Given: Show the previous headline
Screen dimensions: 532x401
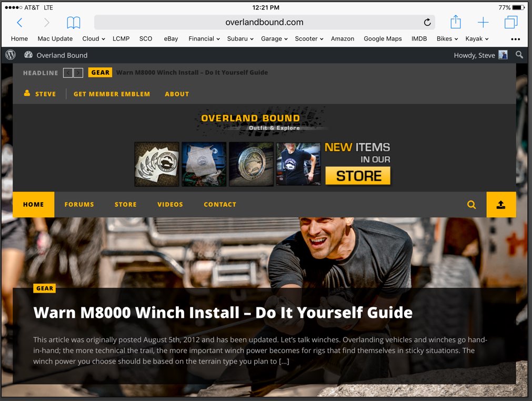Looking at the screenshot, I should (68, 73).
